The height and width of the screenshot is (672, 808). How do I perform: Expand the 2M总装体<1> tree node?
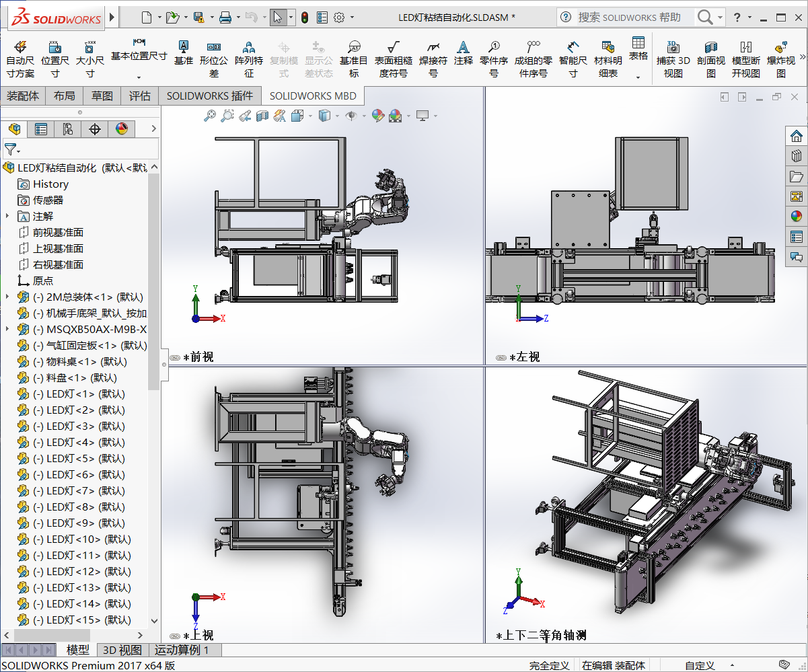pos(7,297)
